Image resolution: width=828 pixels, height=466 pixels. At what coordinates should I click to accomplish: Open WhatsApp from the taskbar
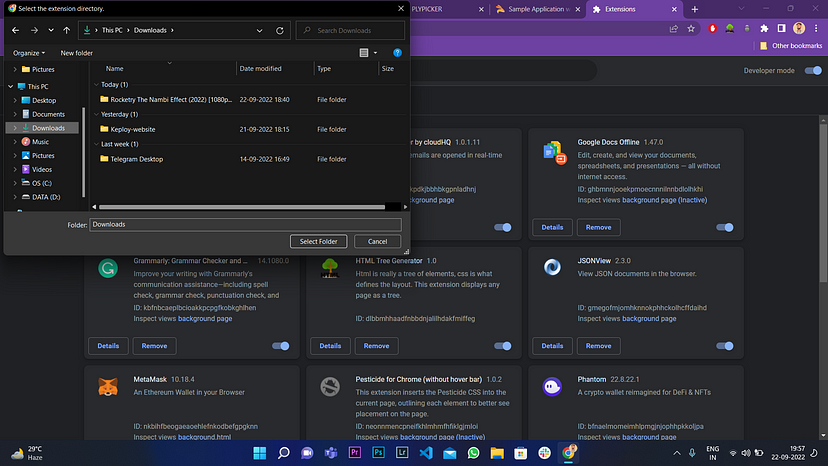(x=474, y=453)
